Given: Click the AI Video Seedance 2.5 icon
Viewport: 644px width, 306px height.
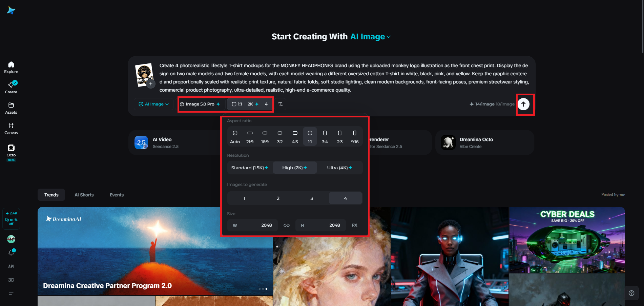Looking at the screenshot, I should 141,142.
